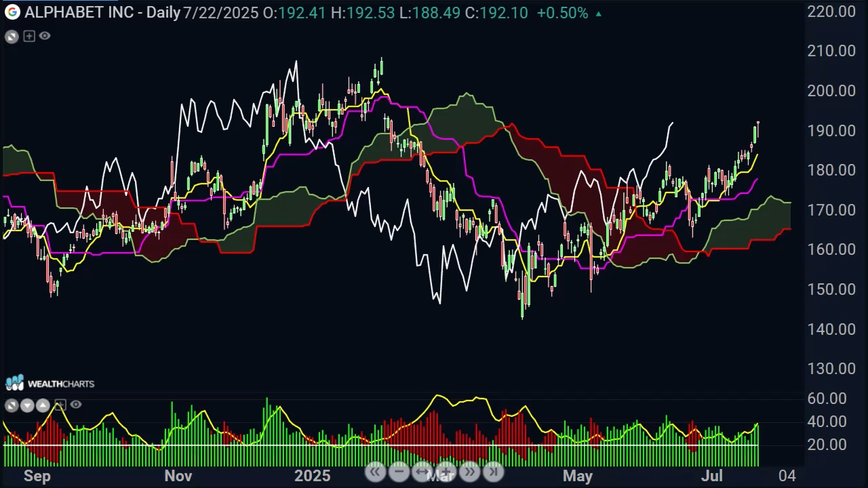Maximize the main price chart pane
Viewport: 868px width, 488px height.
pos(12,37)
